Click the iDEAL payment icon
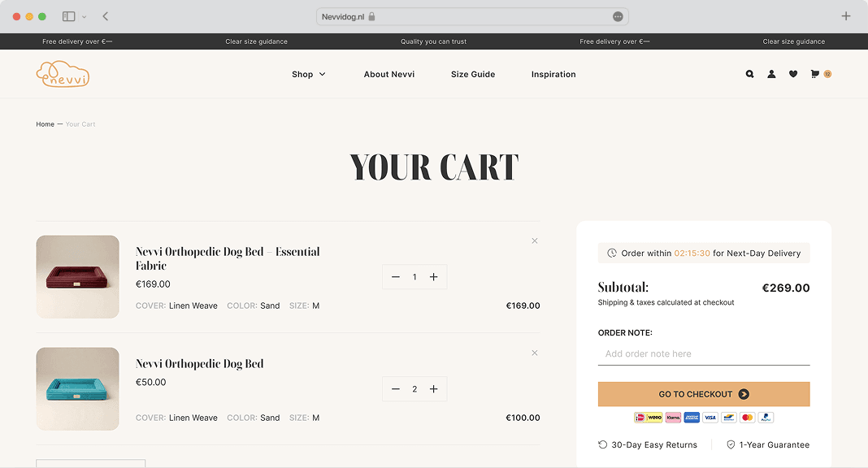Screen dimensions: 868x468 coord(640,418)
